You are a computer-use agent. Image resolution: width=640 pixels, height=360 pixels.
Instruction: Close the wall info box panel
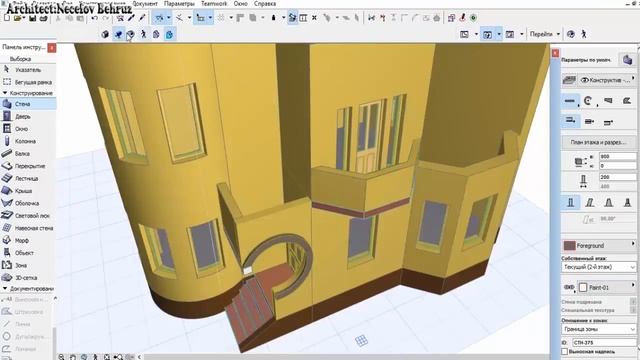point(555,53)
